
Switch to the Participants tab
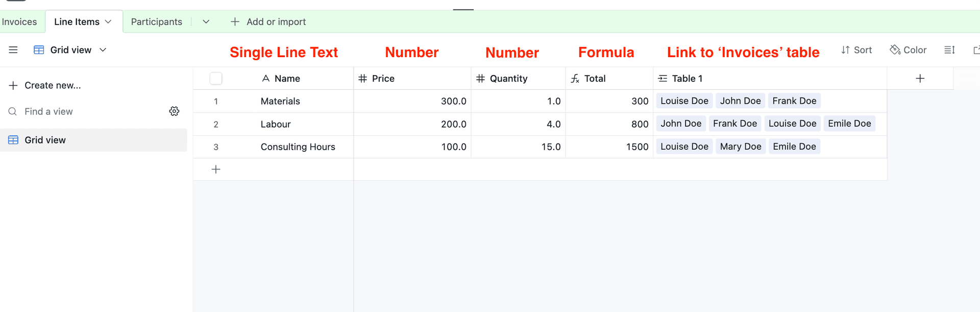pyautogui.click(x=156, y=21)
